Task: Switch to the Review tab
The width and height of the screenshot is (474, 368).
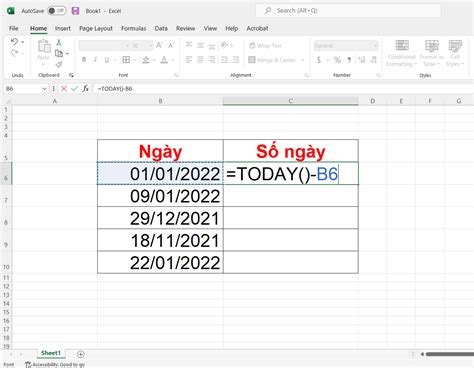Action: pos(186,28)
